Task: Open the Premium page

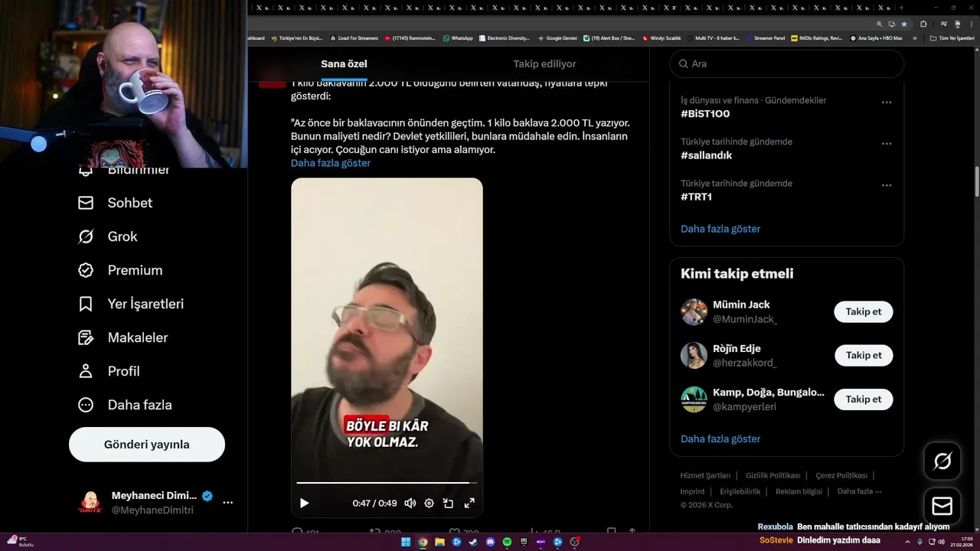Action: pyautogui.click(x=120, y=270)
